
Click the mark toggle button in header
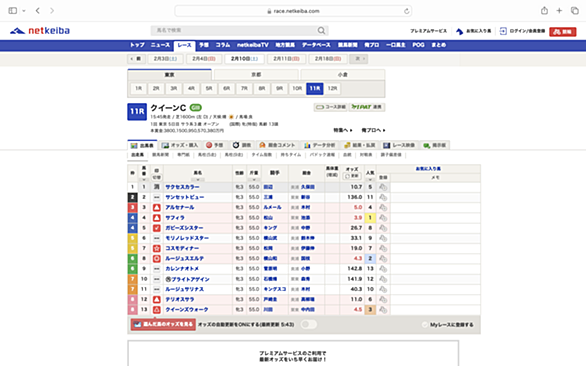point(157,178)
